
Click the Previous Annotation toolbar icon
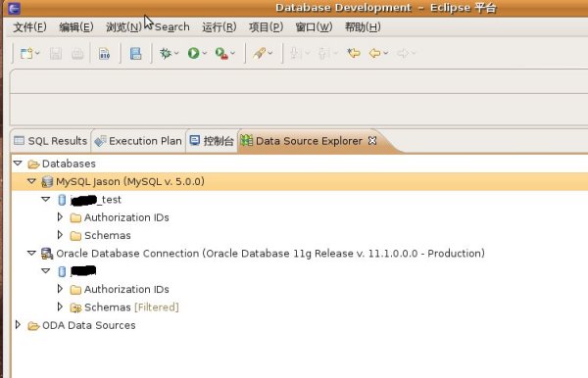coord(323,54)
